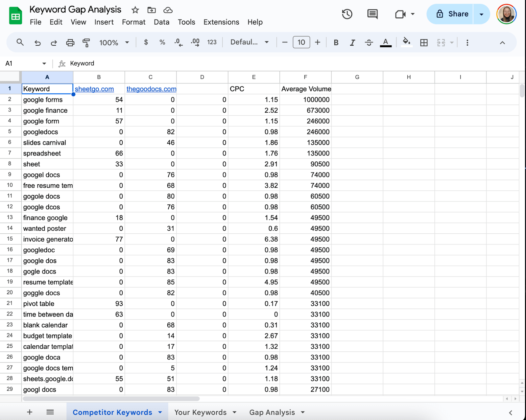Viewport: 526px width, 420px height.
Task: Expand the default font dropdown
Action: 249,42
